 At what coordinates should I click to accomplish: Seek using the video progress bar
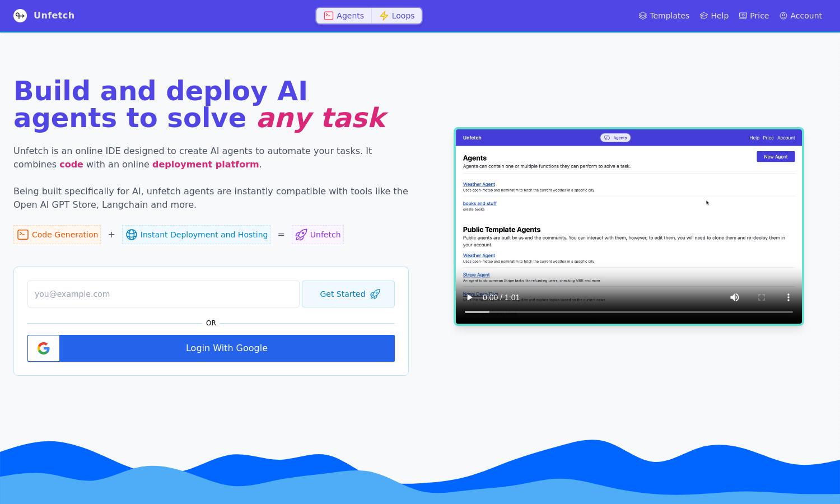629,312
